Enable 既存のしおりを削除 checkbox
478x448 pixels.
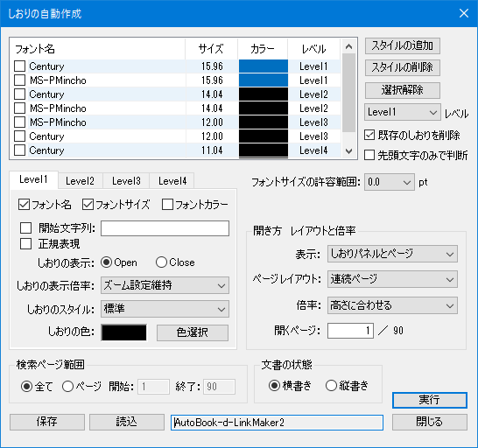tap(369, 135)
